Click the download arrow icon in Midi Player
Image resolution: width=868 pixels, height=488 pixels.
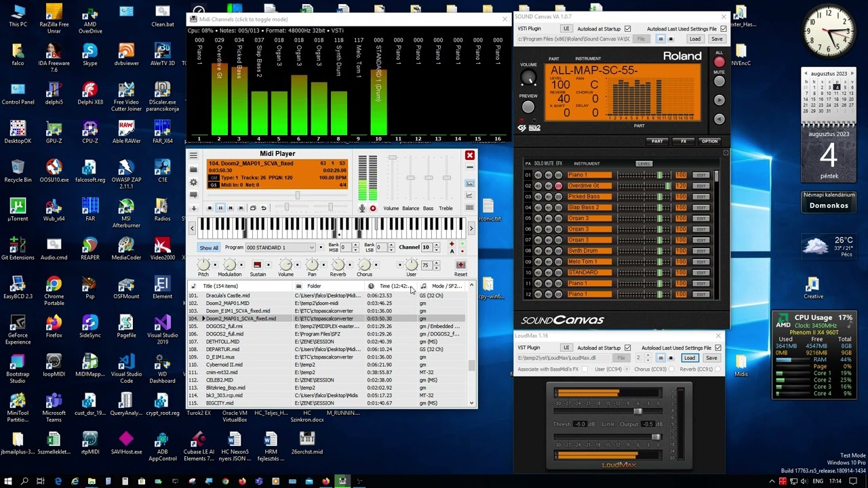pyautogui.click(x=193, y=208)
